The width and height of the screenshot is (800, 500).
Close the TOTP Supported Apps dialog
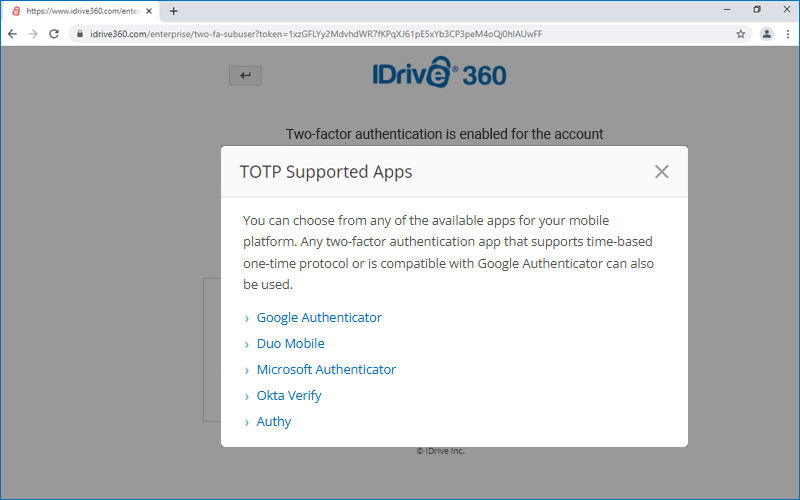[x=661, y=172]
